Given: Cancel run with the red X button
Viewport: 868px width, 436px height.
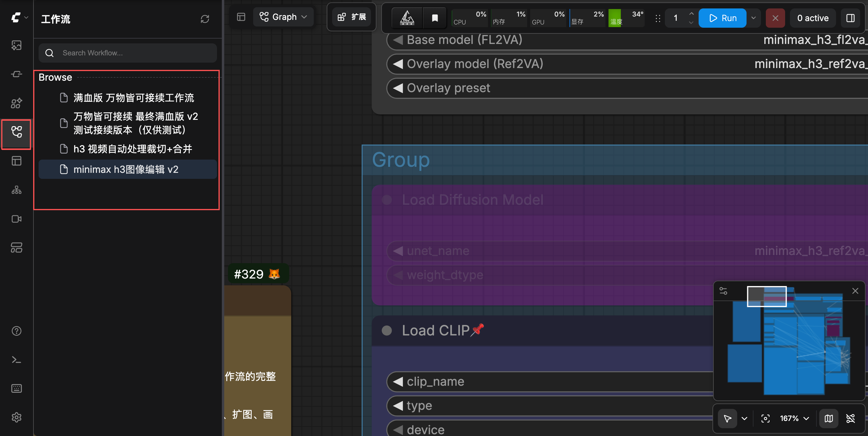Looking at the screenshot, I should click(775, 18).
